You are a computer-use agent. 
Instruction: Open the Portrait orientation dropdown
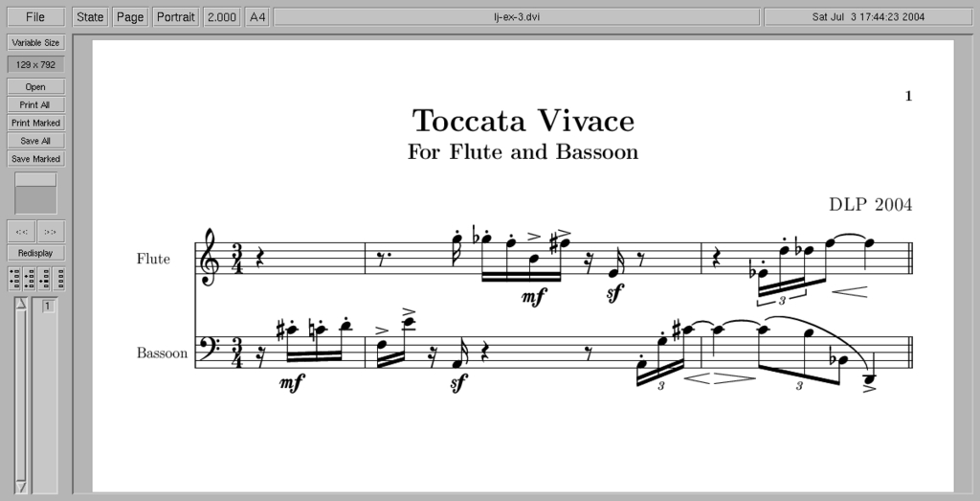tap(175, 17)
